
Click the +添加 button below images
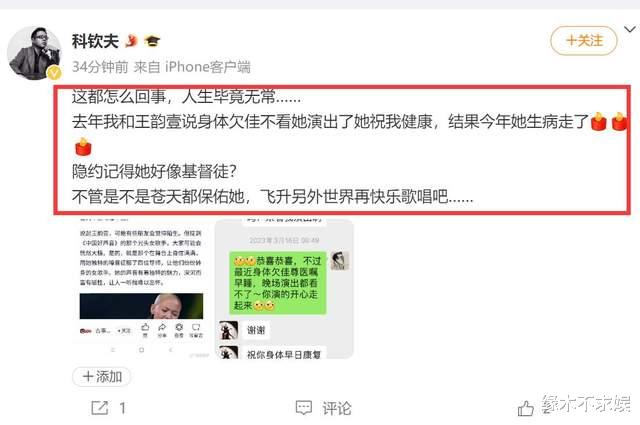102,376
